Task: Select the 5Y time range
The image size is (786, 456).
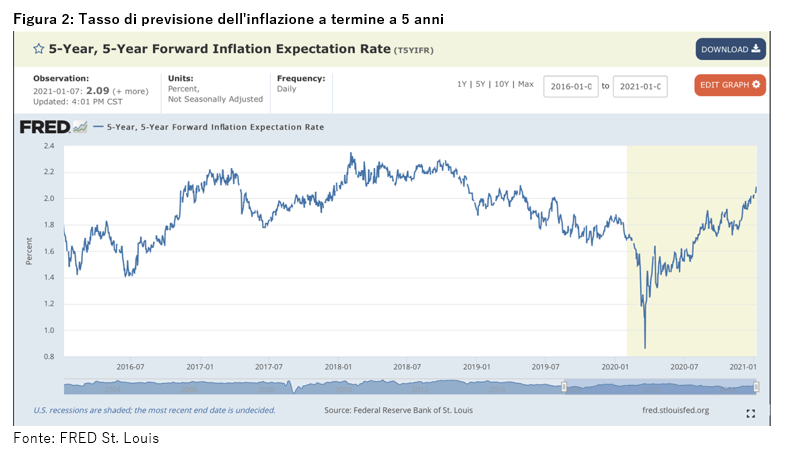Action: [x=482, y=84]
